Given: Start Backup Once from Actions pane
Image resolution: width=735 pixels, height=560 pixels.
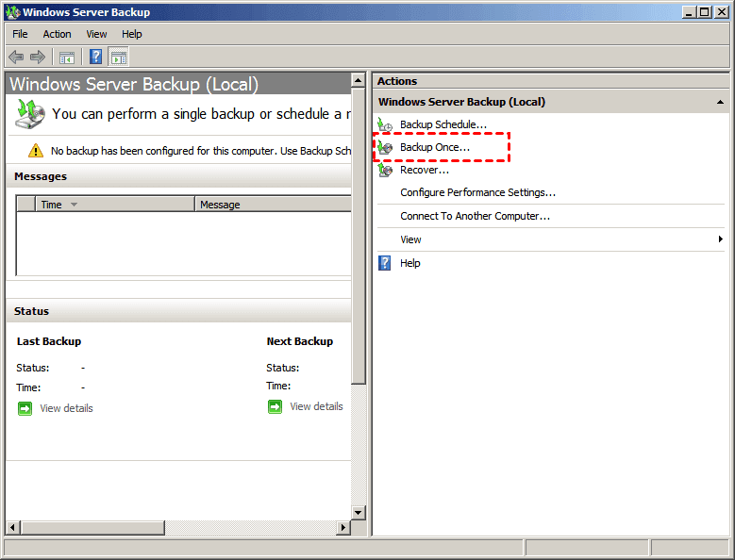Looking at the screenshot, I should pyautogui.click(x=435, y=147).
